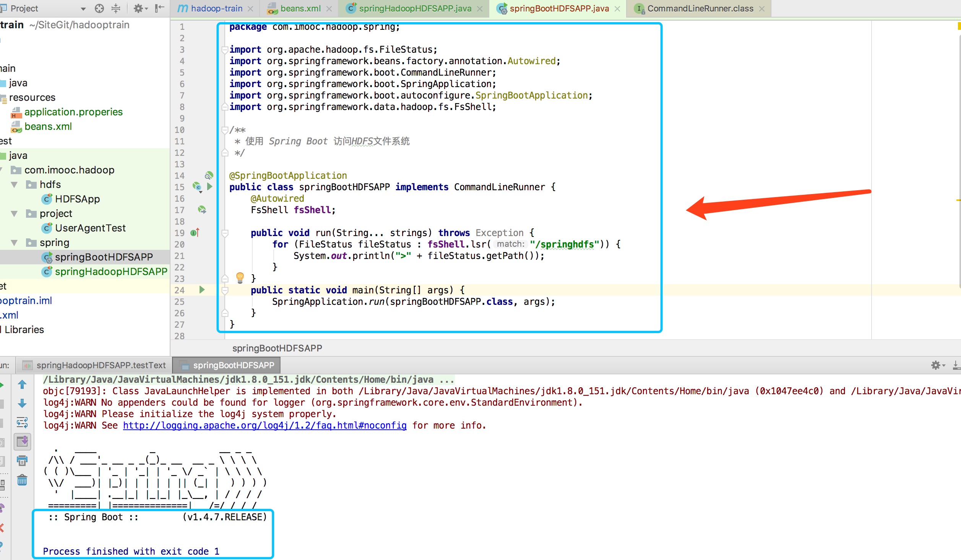Viewport: 961px width, 560px height.
Task: Click the locate/scroll from source icon
Action: tap(99, 8)
